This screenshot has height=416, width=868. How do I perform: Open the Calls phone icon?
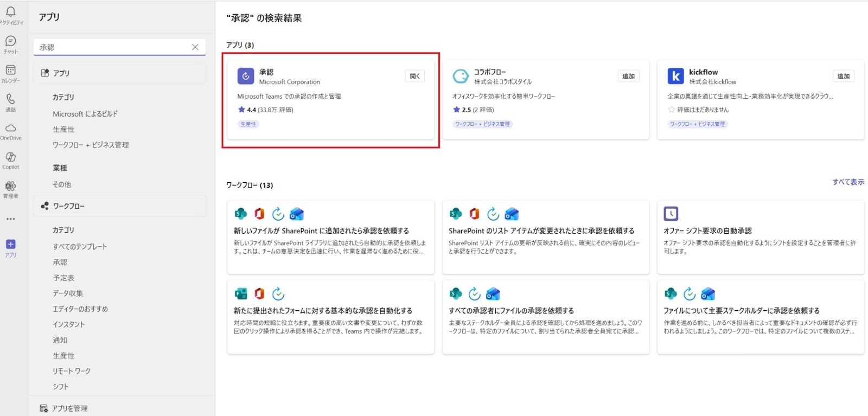pyautogui.click(x=10, y=99)
